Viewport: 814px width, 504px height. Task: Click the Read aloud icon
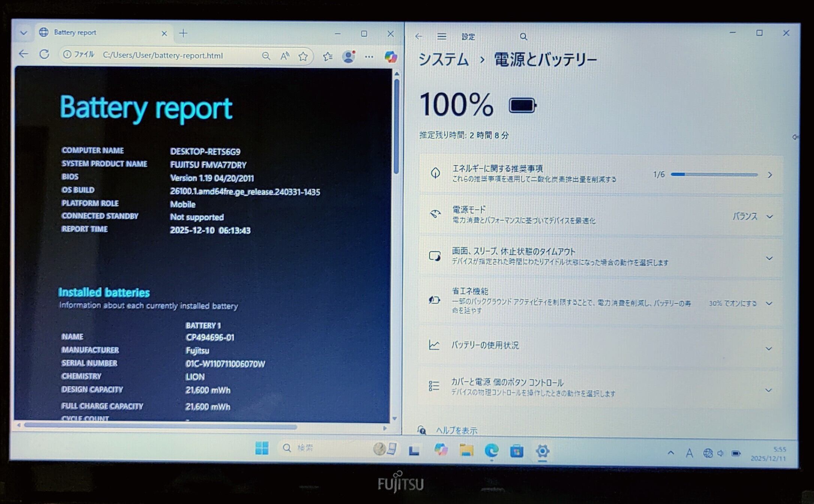285,56
